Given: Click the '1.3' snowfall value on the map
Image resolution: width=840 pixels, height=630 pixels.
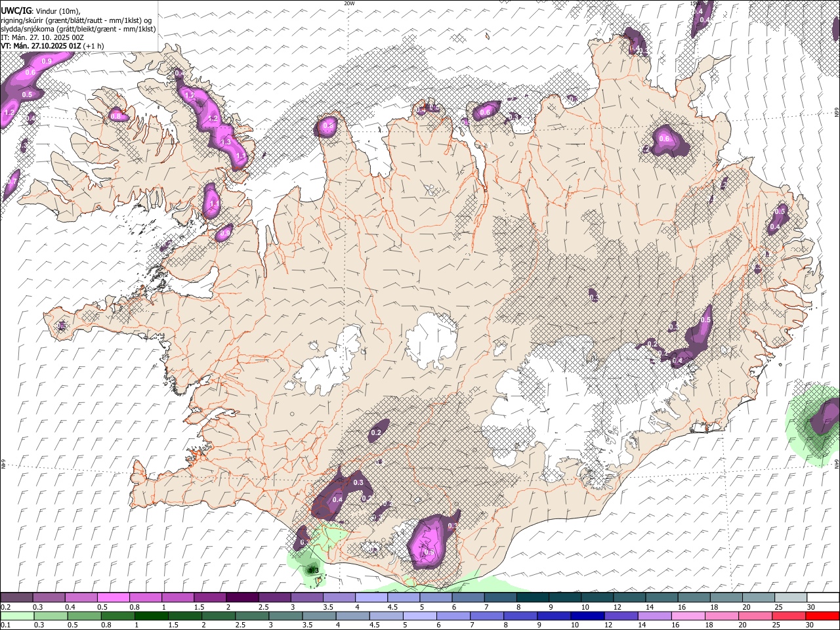Looking at the screenshot, I should pyautogui.click(x=226, y=142).
